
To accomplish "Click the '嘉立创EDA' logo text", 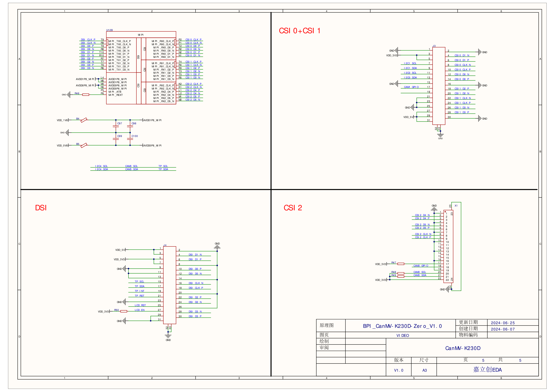I will click(487, 370).
